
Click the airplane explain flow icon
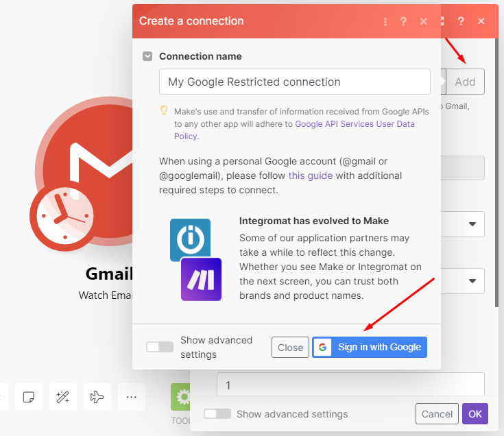point(97,397)
